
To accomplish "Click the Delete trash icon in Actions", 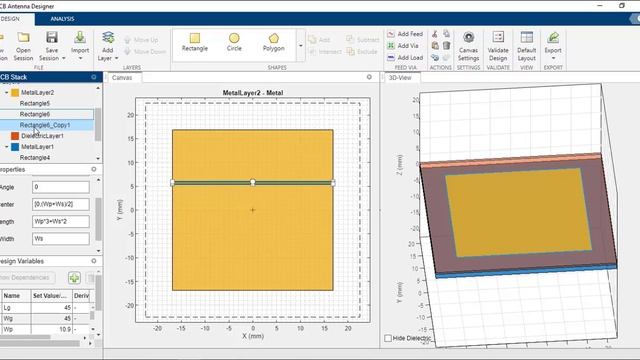I will [x=447, y=46].
